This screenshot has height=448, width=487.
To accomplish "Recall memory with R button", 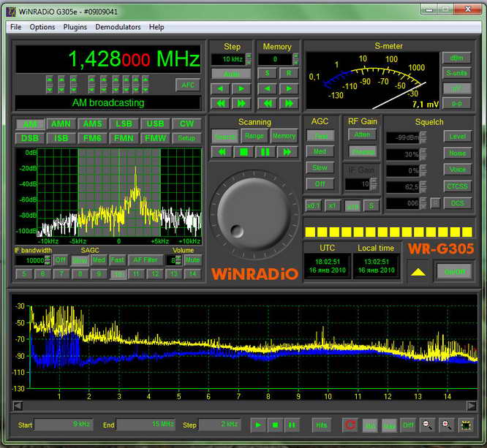I will [x=289, y=74].
